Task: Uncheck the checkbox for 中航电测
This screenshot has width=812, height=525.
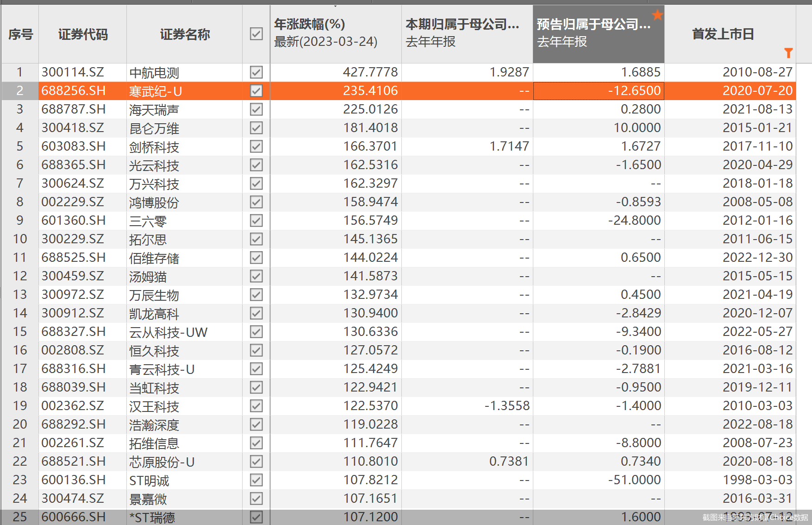Action: [256, 72]
